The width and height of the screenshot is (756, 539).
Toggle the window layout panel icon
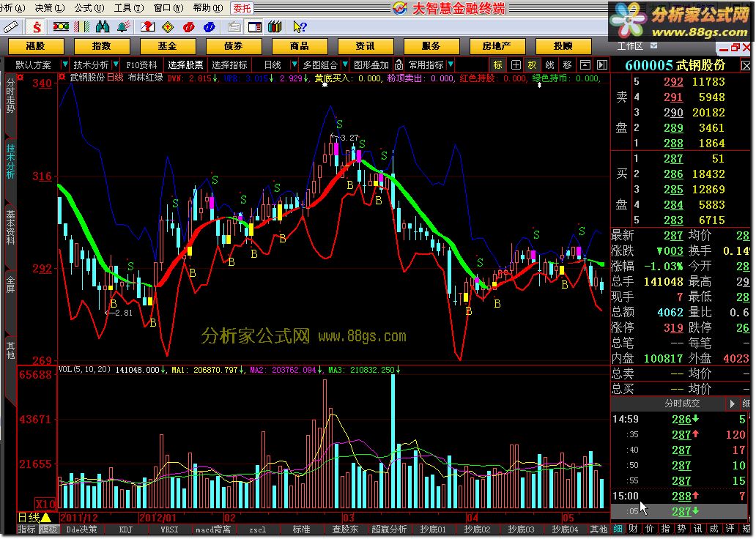(x=255, y=26)
